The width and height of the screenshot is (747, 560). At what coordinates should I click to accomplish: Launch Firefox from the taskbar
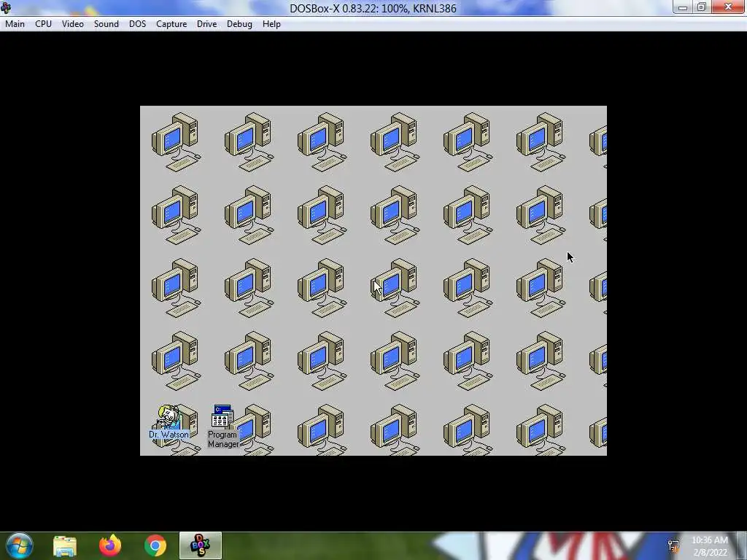tap(110, 545)
